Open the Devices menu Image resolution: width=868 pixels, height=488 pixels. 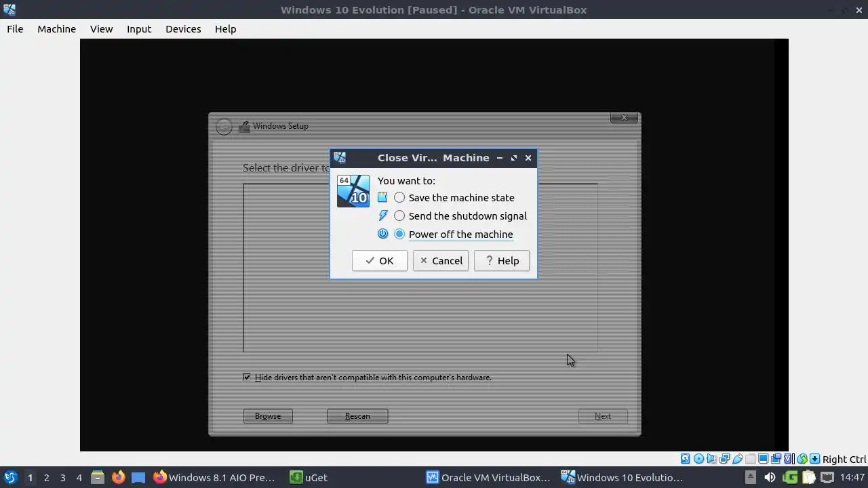point(183,28)
